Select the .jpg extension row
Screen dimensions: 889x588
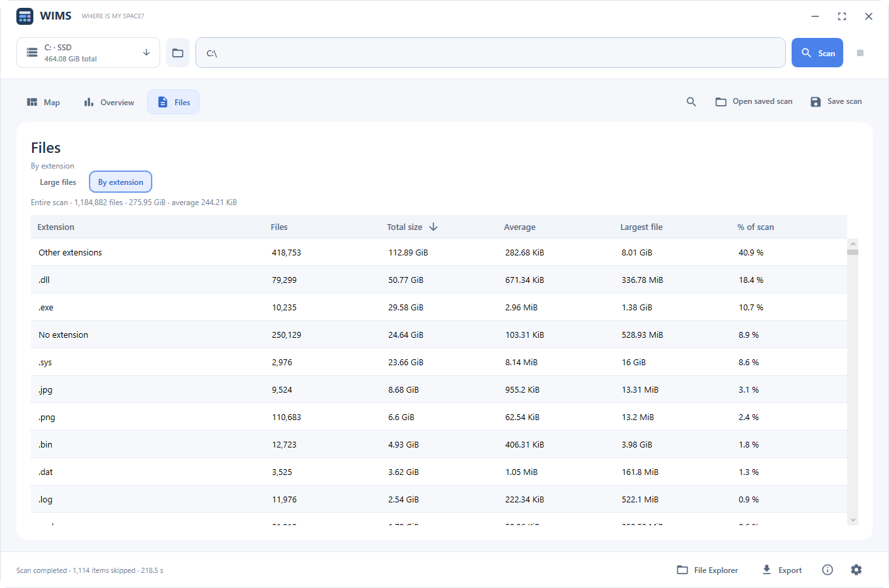[x=439, y=389]
